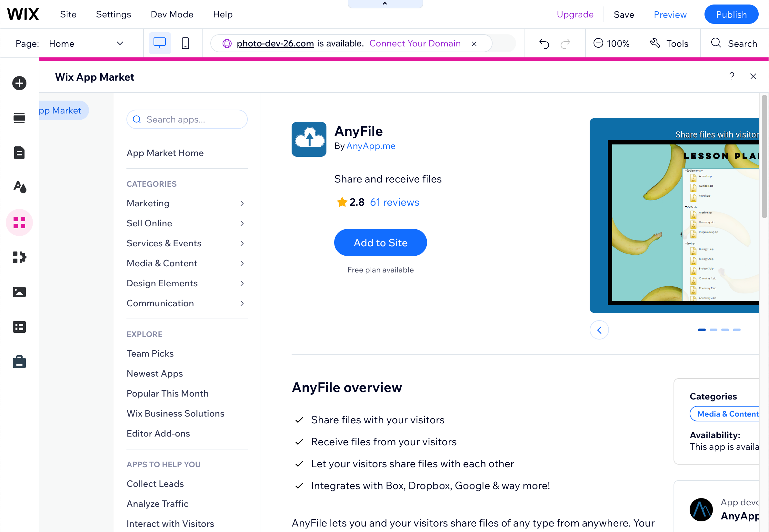Click Connect Your Domain link

(x=415, y=43)
